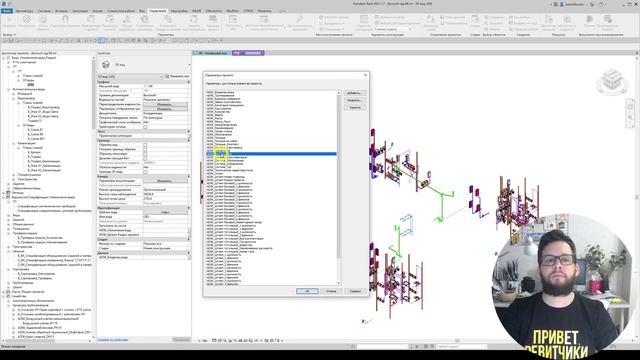Click the Modify arrow tool in ribbon
Viewport: 640px width, 360px height.
[9, 20]
